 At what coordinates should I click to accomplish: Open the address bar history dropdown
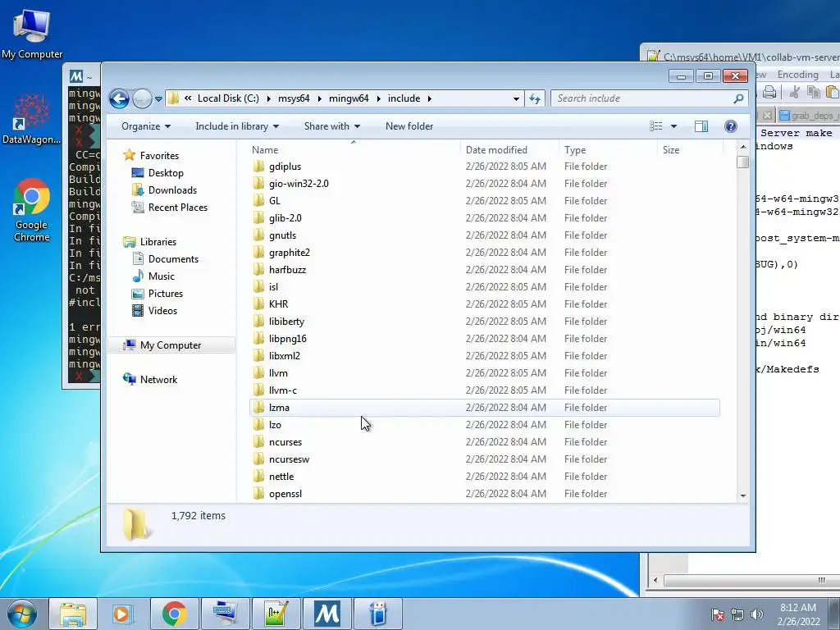[x=516, y=98]
